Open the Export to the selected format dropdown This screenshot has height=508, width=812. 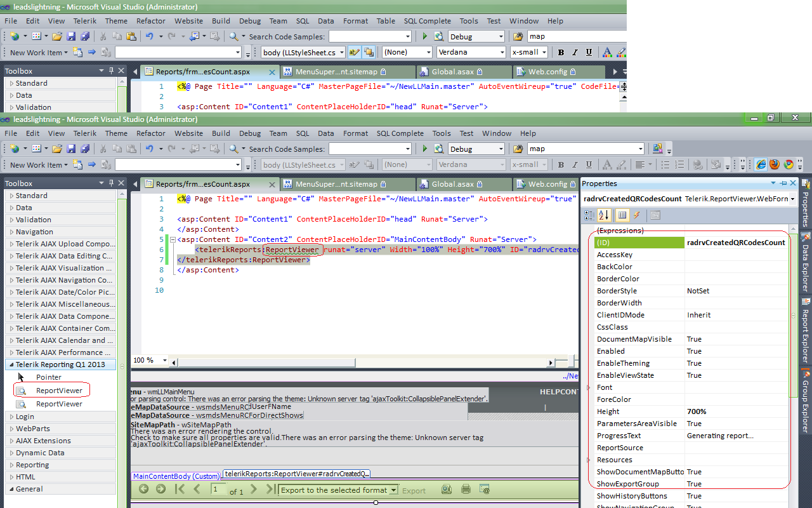tap(394, 490)
